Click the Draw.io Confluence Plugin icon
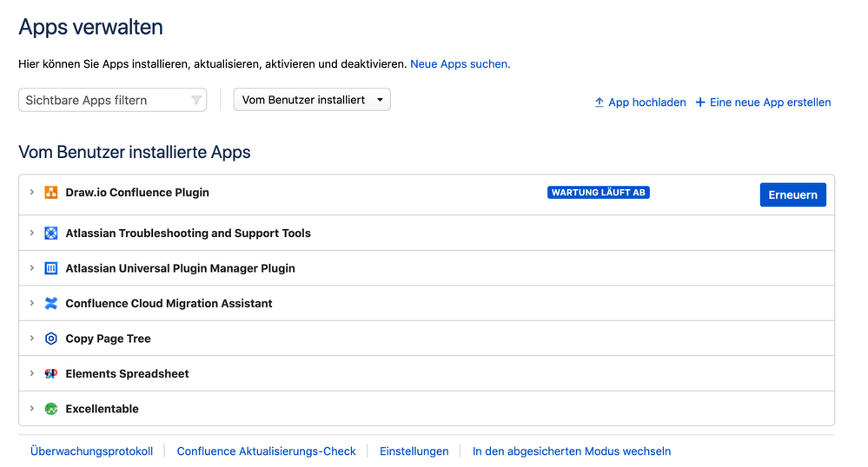 (51, 193)
